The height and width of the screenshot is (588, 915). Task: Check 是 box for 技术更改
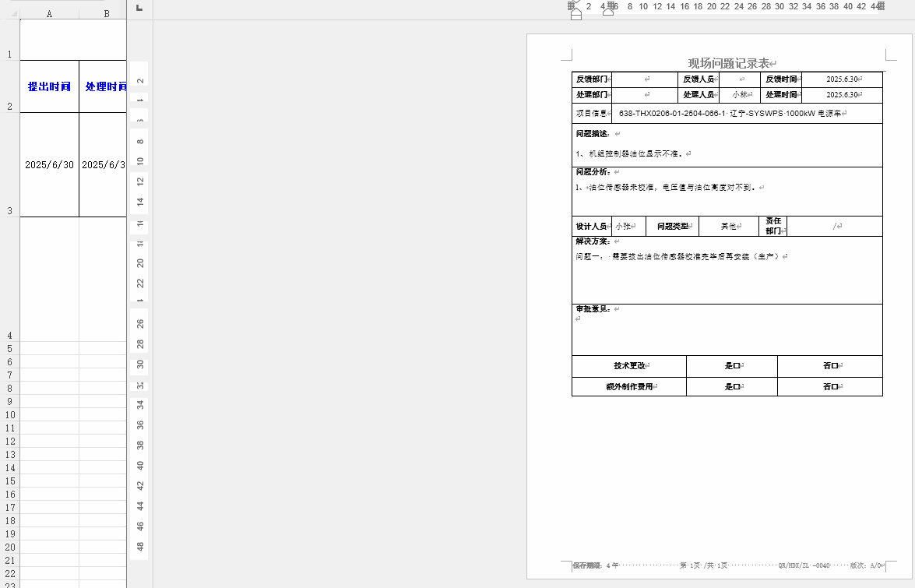(x=736, y=366)
